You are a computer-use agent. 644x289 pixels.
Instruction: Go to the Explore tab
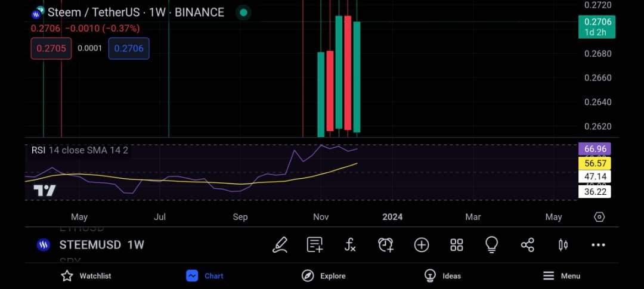click(x=323, y=276)
